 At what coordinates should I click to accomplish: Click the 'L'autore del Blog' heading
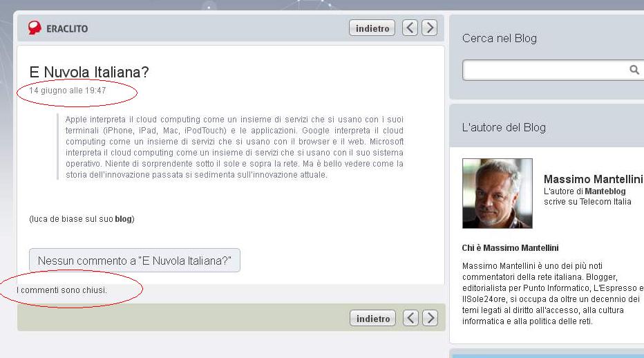pos(504,127)
